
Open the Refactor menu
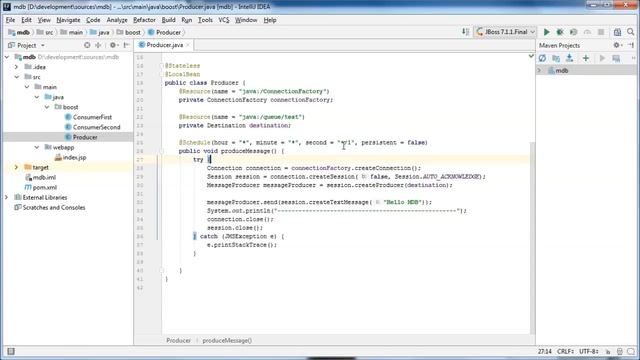tap(144, 20)
